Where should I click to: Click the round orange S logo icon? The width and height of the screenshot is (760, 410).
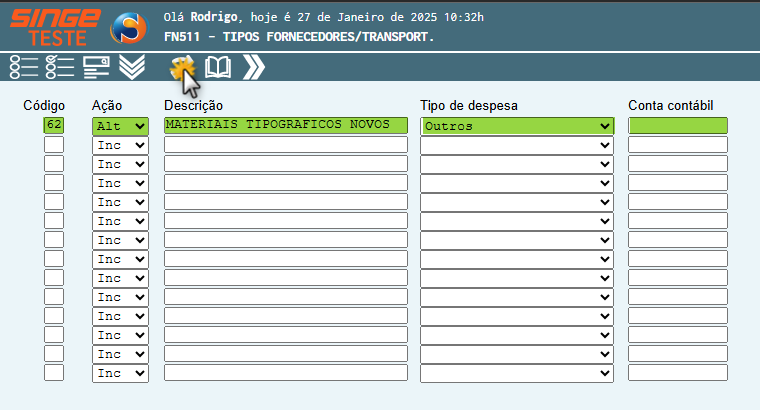(x=126, y=28)
